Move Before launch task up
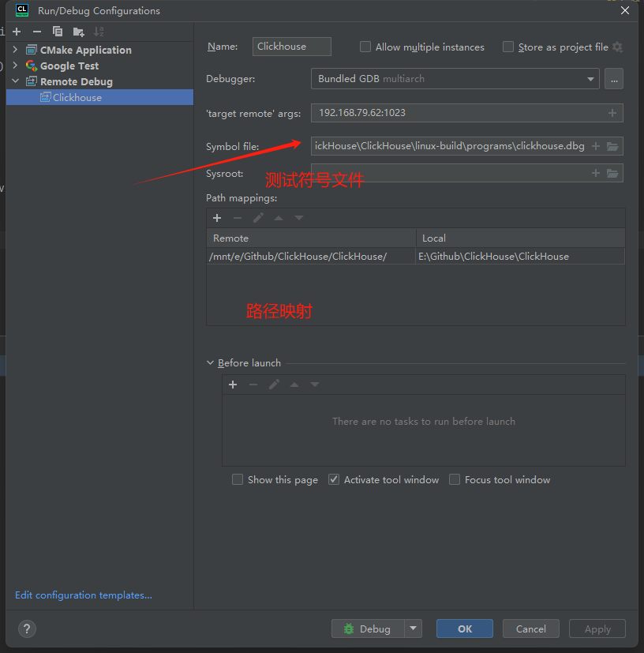 click(294, 385)
